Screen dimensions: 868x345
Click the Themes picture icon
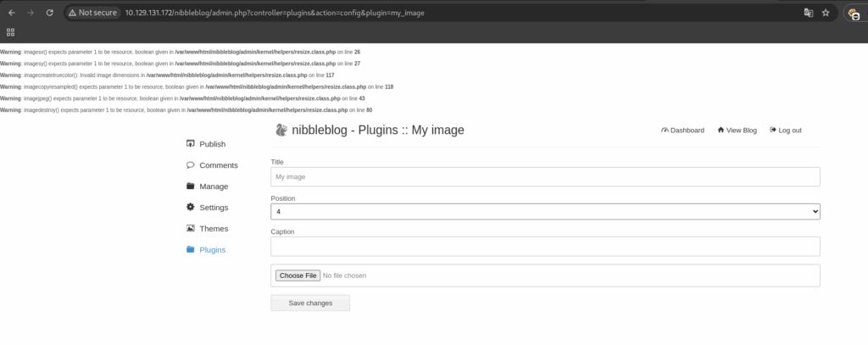191,228
